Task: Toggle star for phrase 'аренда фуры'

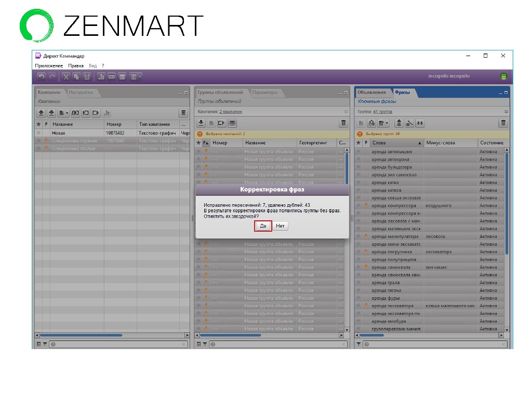Action: (358, 298)
